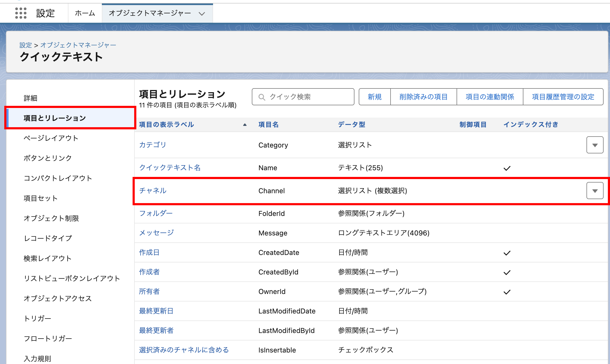Open 削除済みの項目 button

423,97
